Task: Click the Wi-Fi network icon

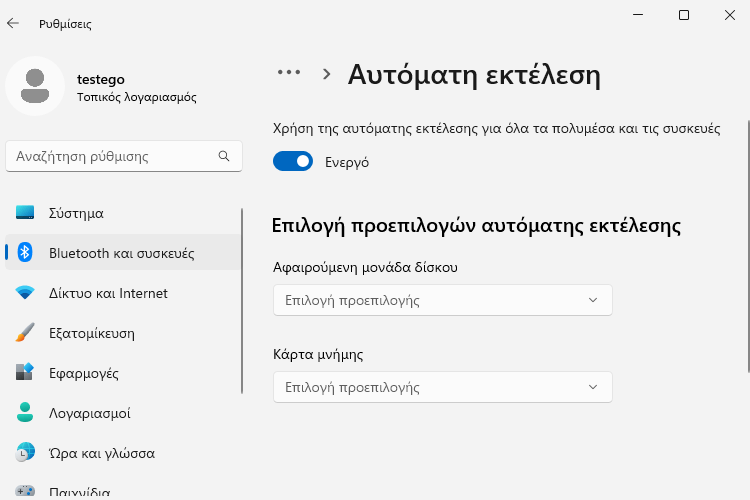Action: pyautogui.click(x=25, y=292)
